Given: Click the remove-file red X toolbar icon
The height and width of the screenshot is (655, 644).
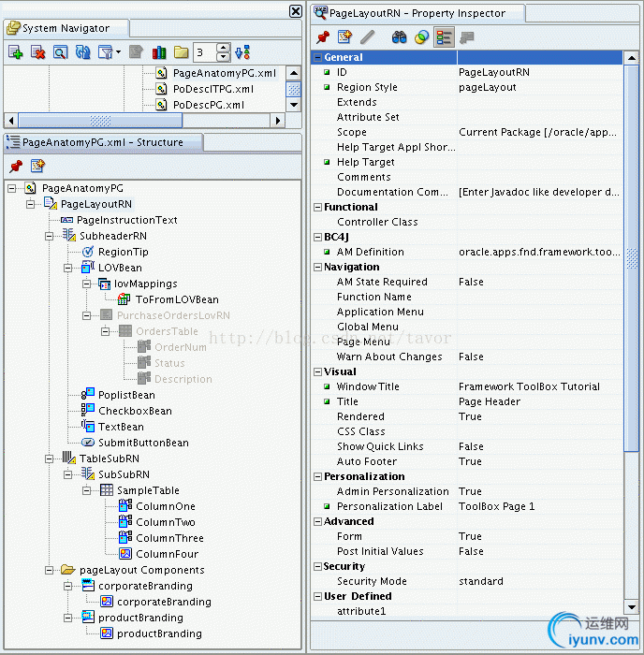Looking at the screenshot, I should tap(38, 52).
